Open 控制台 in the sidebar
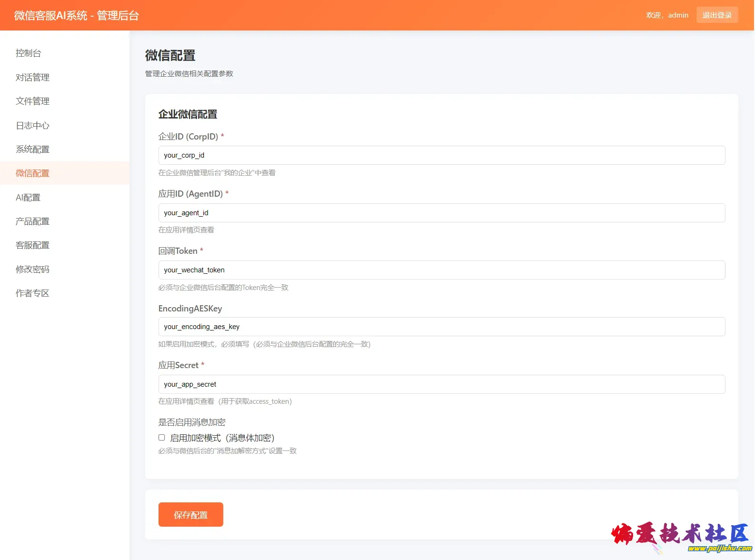The image size is (755, 560). click(x=29, y=53)
